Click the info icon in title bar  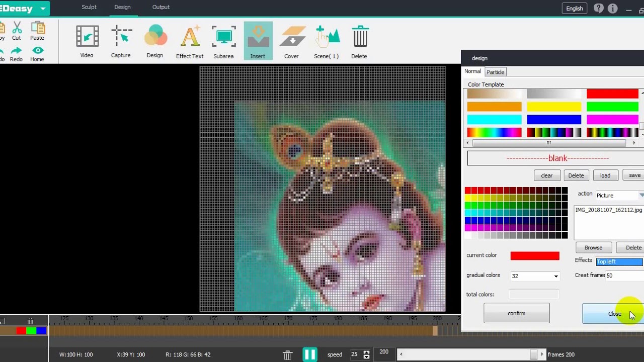click(612, 8)
